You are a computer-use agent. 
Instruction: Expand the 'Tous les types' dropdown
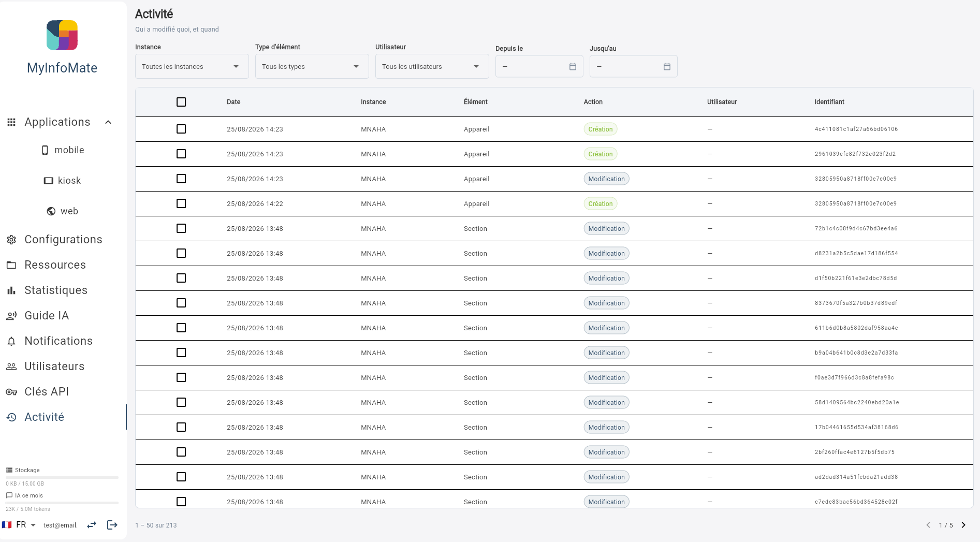tap(312, 66)
